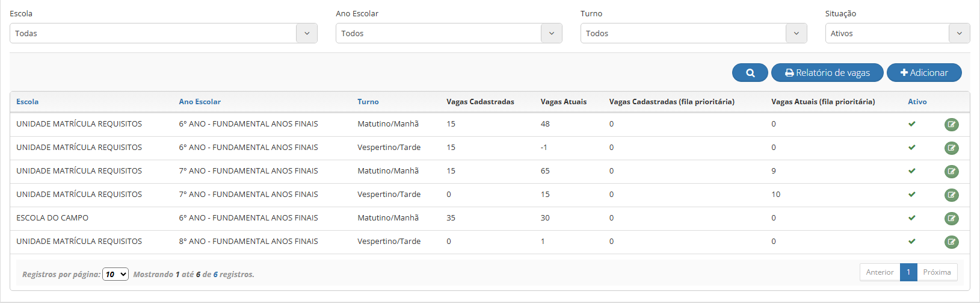Open the Turno filter dropdown

[693, 33]
